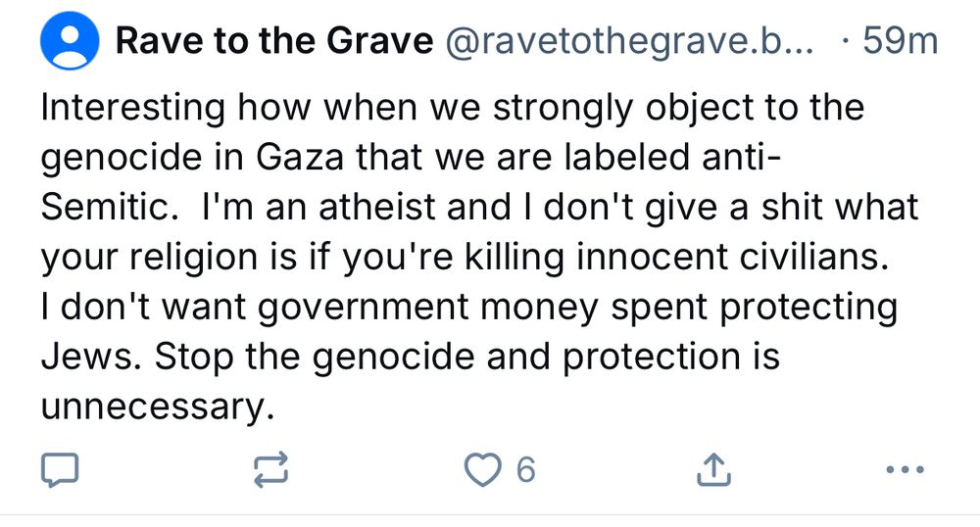Like the post with the heart icon
Viewport: 980px width, 527px height.
coord(481,471)
